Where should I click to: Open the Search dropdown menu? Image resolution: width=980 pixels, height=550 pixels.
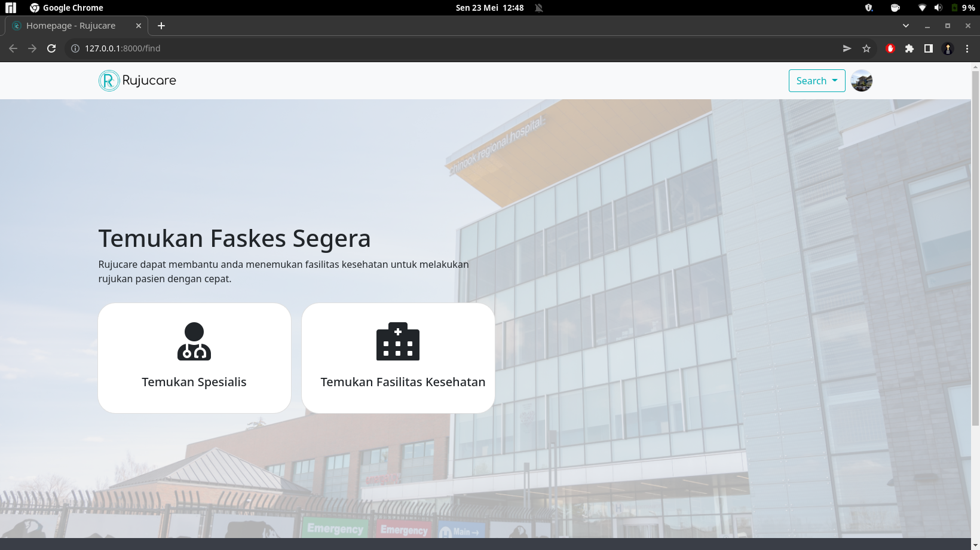pyautogui.click(x=817, y=81)
